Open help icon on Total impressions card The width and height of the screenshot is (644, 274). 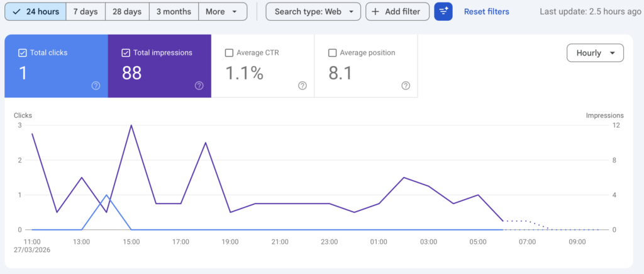pyautogui.click(x=199, y=86)
